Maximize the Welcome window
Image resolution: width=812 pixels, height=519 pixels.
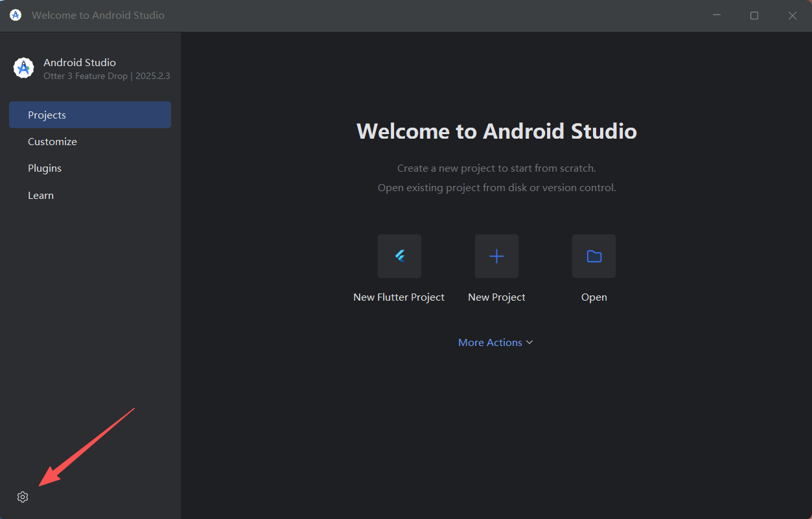coord(754,16)
